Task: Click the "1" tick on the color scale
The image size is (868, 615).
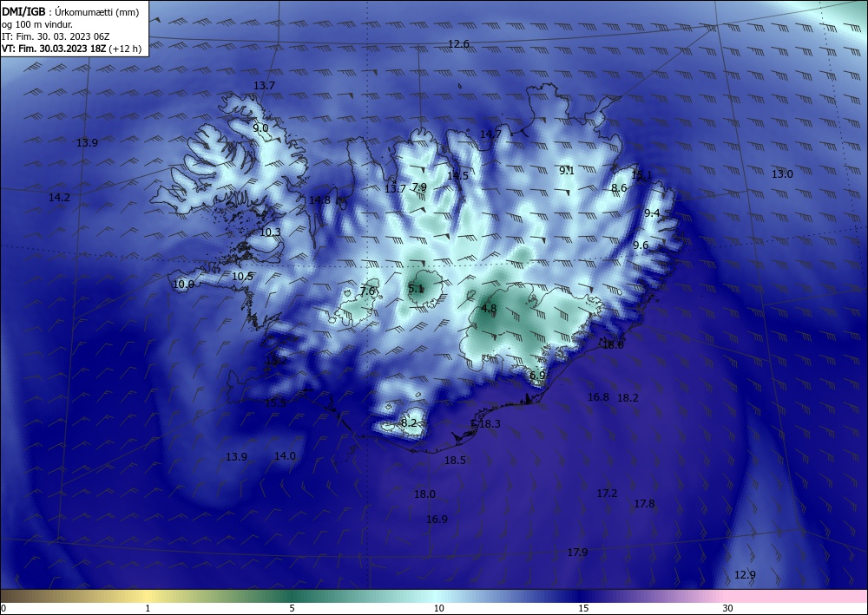Action: (148, 609)
